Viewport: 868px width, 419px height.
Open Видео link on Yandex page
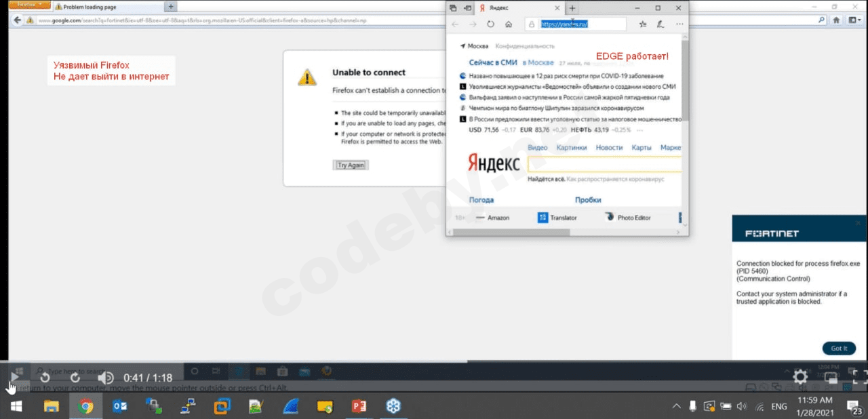pyautogui.click(x=538, y=148)
